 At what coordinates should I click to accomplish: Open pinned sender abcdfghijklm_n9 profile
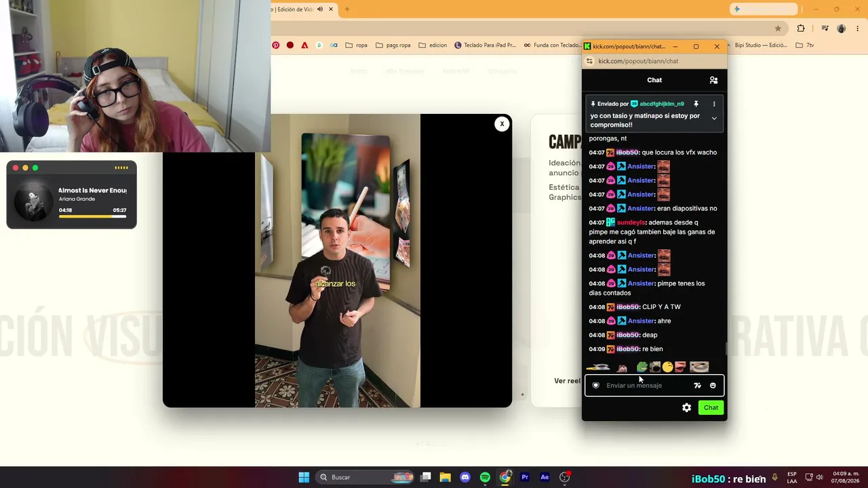[662, 104]
